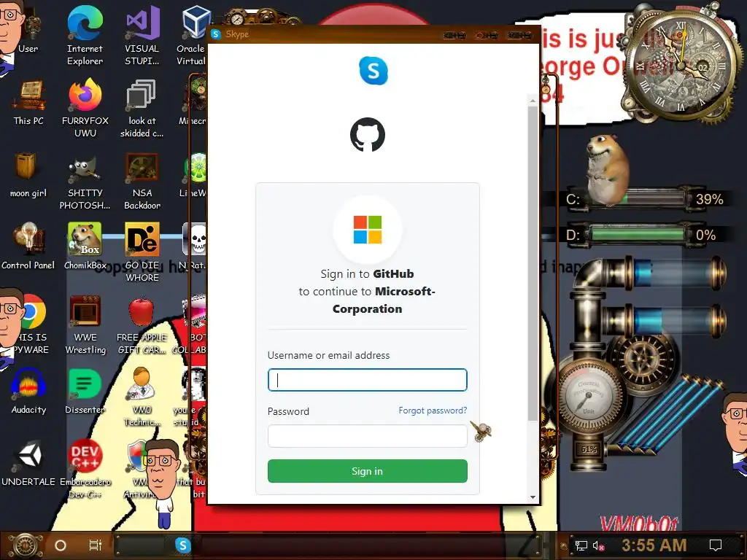Open Control Panel desktop icon
The image size is (747, 560).
pyautogui.click(x=28, y=246)
